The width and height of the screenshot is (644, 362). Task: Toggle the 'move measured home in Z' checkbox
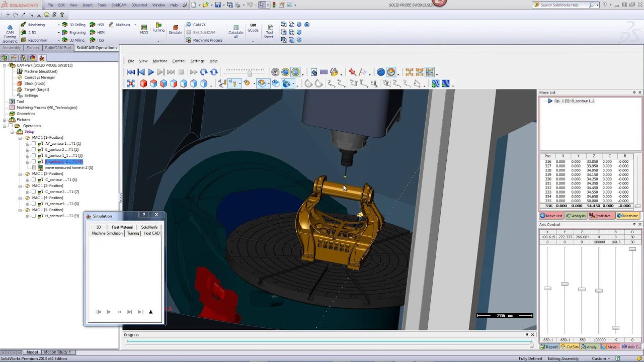coord(34,167)
